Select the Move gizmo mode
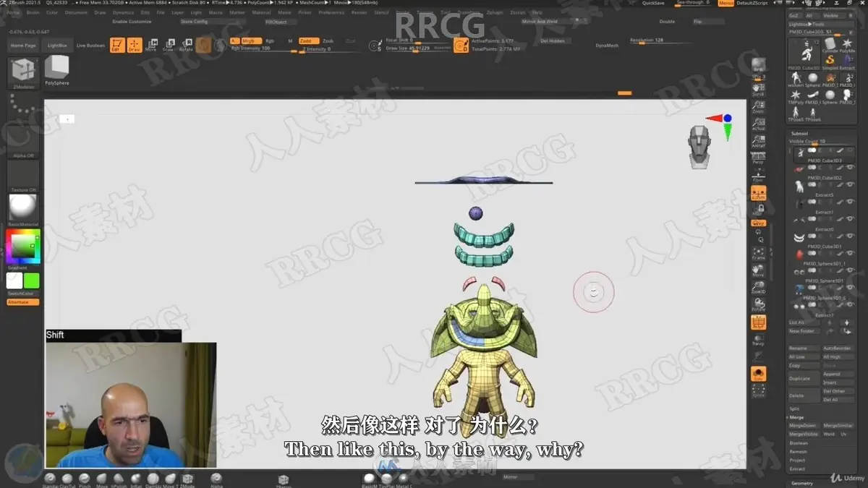The height and width of the screenshot is (488, 868). (151, 46)
